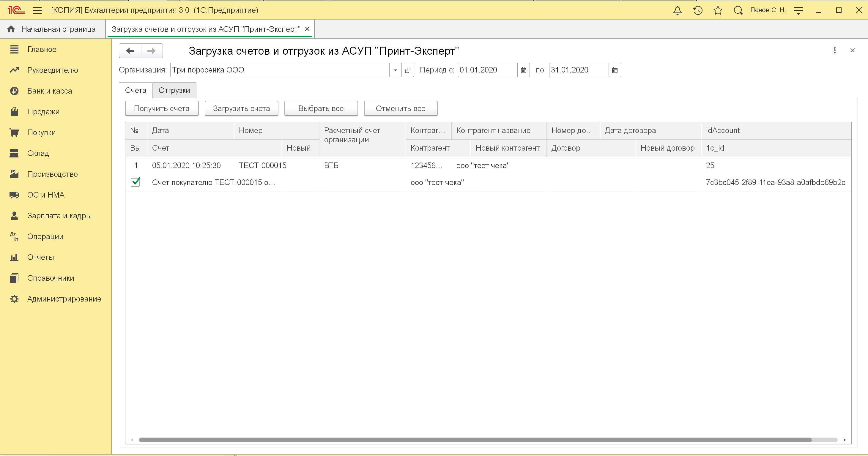Open history clock icon
Image resolution: width=868 pixels, height=456 pixels.
tap(697, 10)
